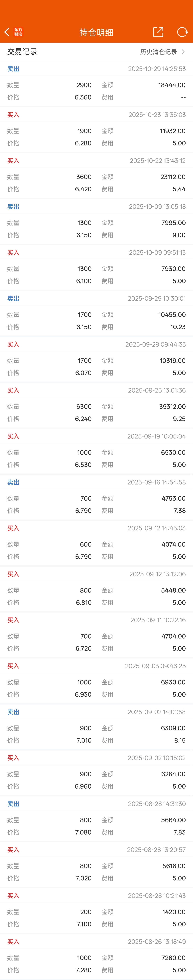The width and height of the screenshot is (193, 980).
Task: Tap the back arrow icon
Action: point(7,32)
